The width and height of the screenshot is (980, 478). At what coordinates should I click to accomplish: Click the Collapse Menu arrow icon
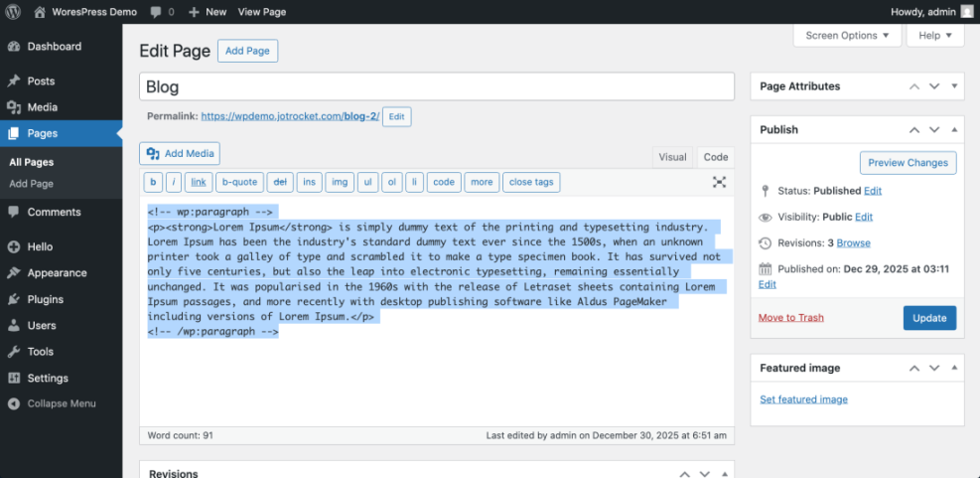[14, 404]
